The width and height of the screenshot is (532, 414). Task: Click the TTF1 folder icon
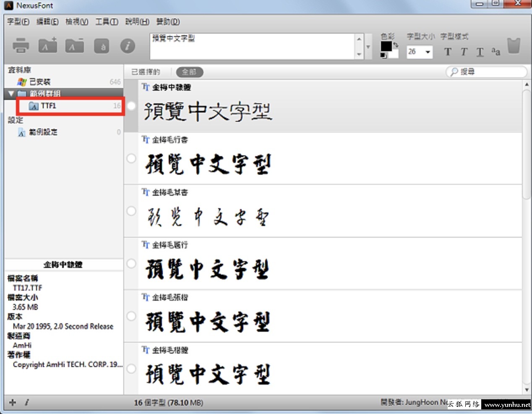pos(34,106)
